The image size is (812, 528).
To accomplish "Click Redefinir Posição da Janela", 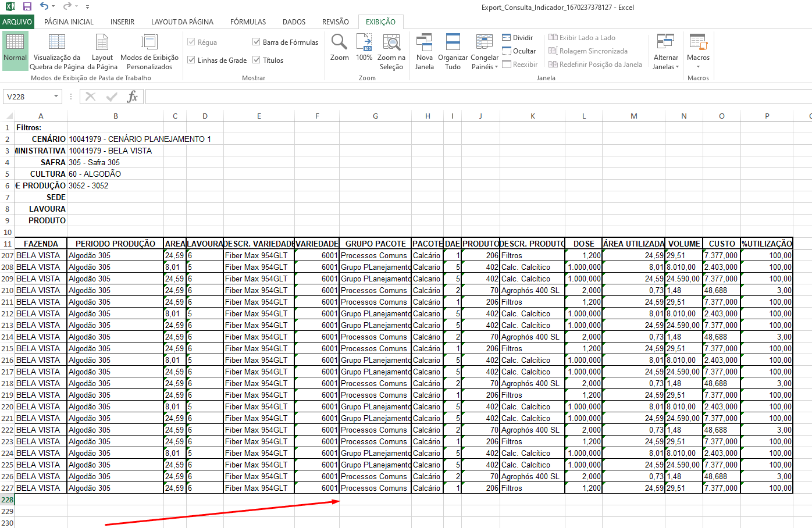I will coord(595,65).
